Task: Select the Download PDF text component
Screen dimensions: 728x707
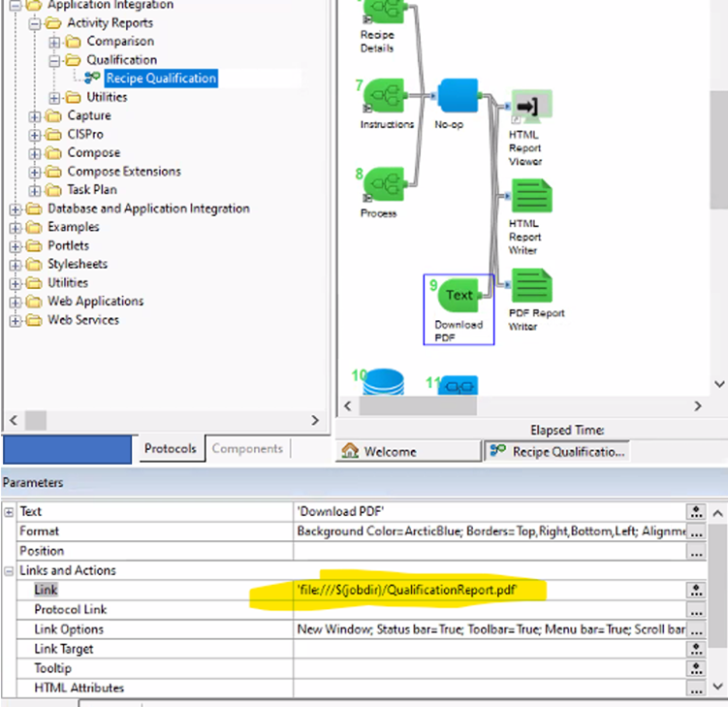Action: (x=459, y=295)
